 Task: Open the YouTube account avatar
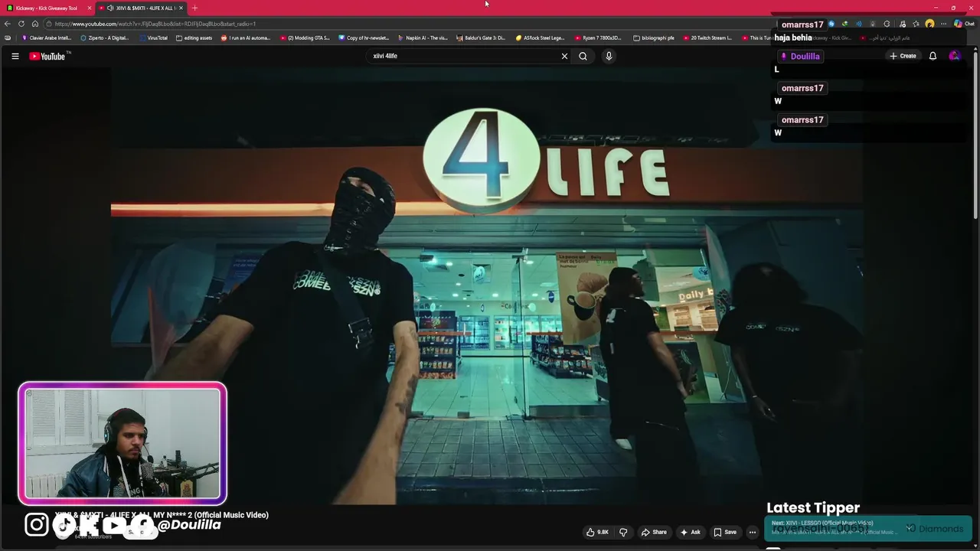click(x=954, y=56)
